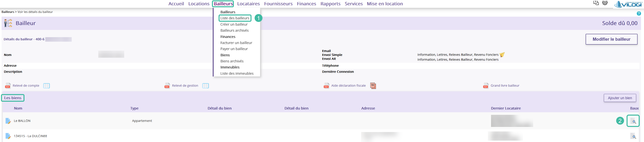This screenshot has width=644, height=142.
Task: Click the Ajouter un bien button
Action: [x=620, y=98]
